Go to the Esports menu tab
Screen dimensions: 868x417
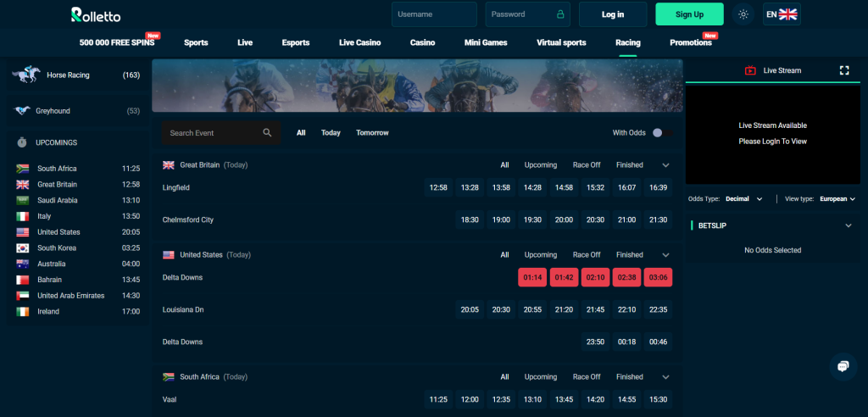pos(295,42)
